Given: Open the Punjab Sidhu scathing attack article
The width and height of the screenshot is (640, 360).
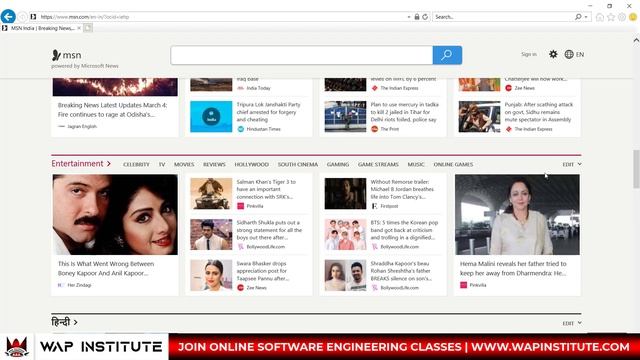Looking at the screenshot, I should click(x=539, y=112).
